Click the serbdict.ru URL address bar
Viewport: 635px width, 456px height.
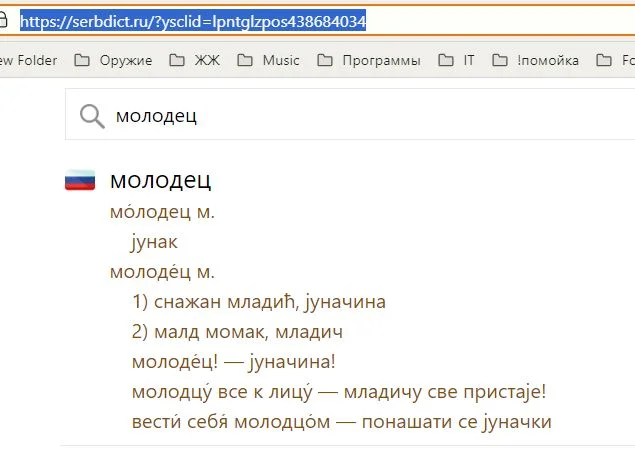193,21
